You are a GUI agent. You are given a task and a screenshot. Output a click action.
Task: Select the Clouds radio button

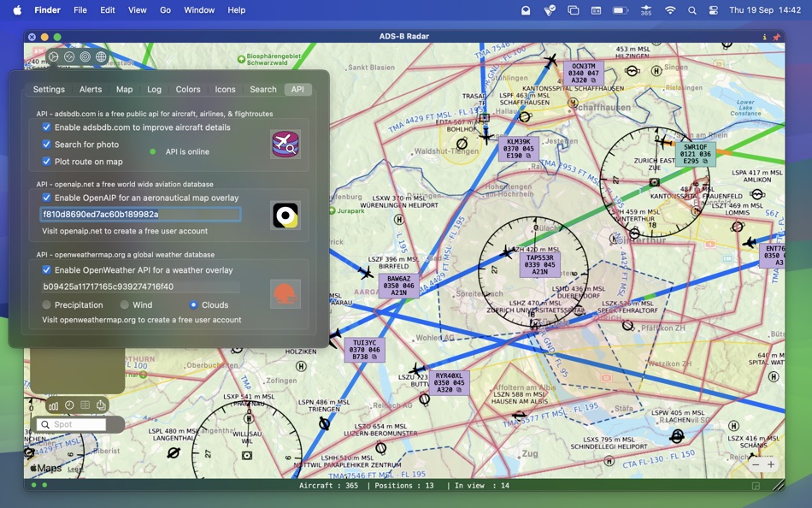193,304
